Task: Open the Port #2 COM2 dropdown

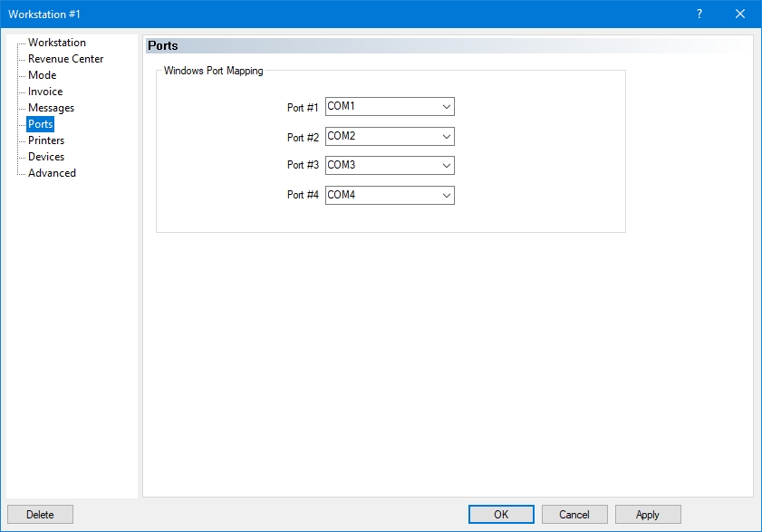Action: tap(390, 137)
